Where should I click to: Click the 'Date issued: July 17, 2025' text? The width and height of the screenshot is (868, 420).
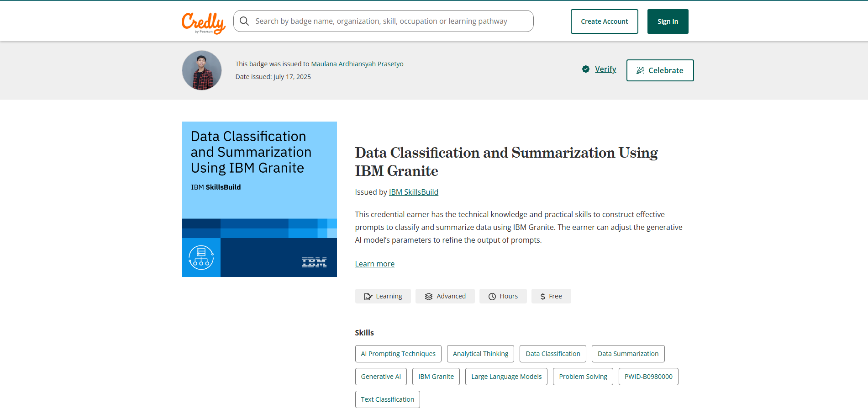click(273, 77)
